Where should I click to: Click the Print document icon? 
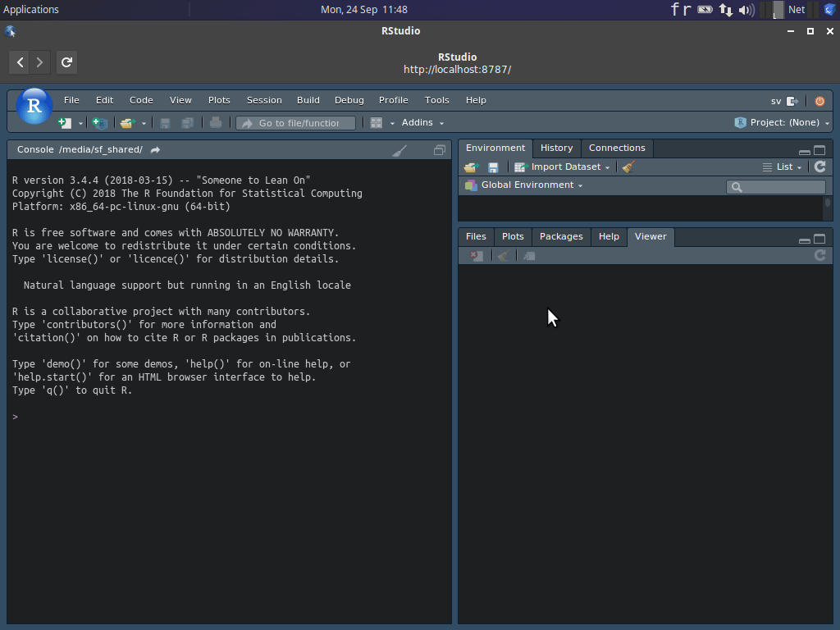(x=216, y=123)
